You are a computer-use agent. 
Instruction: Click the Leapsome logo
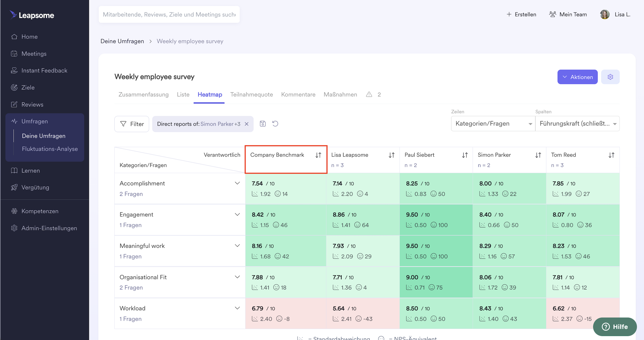(x=32, y=15)
